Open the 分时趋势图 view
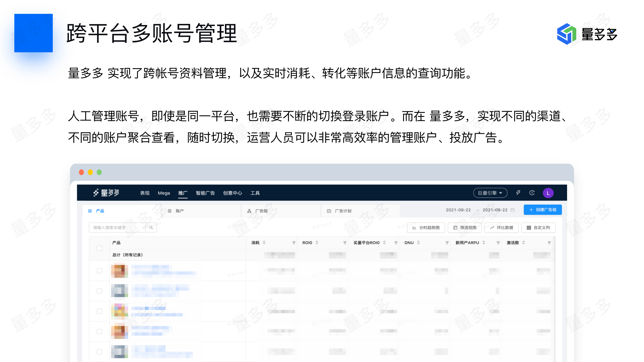The height and width of the screenshot is (362, 644). (x=426, y=227)
